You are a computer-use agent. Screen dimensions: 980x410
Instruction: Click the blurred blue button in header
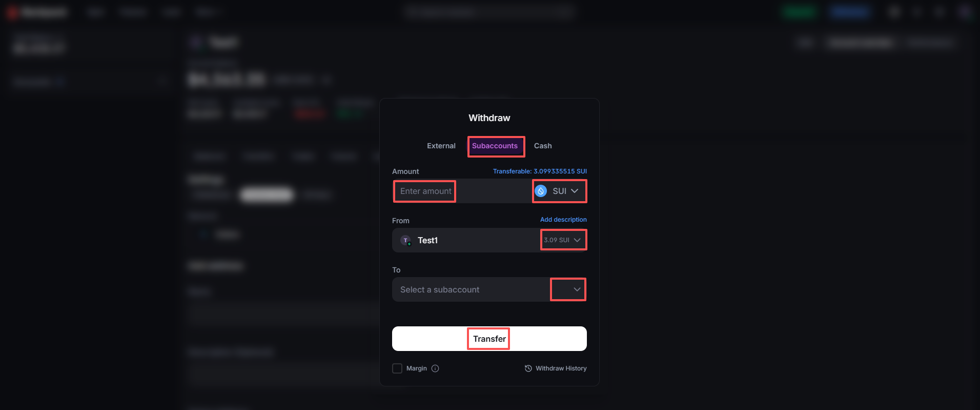pos(849,12)
